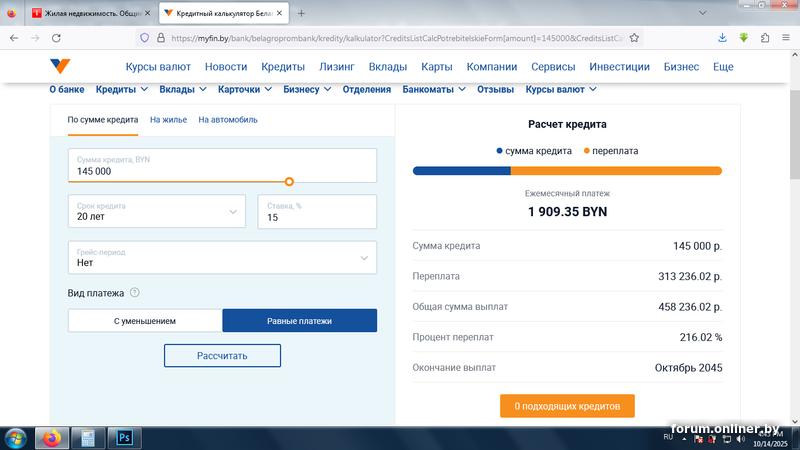Click the help icon beside Вид платежа
The image size is (800, 450).
coord(134,293)
